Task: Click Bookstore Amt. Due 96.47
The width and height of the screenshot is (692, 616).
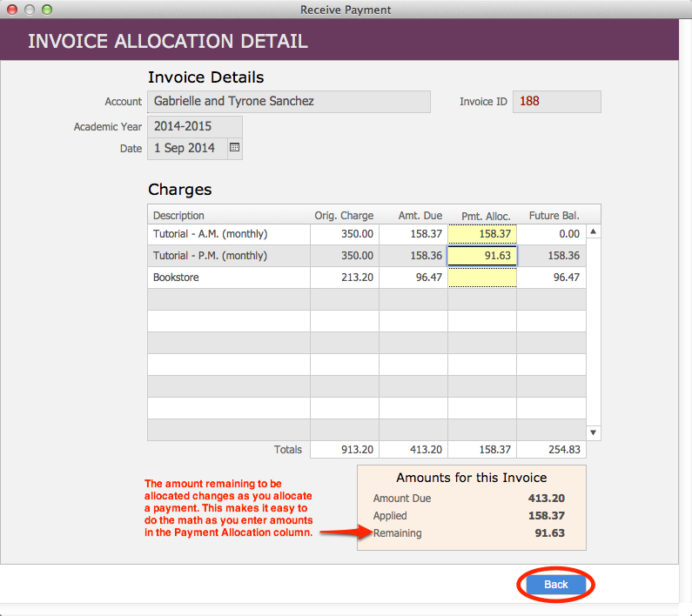Action: (428, 278)
